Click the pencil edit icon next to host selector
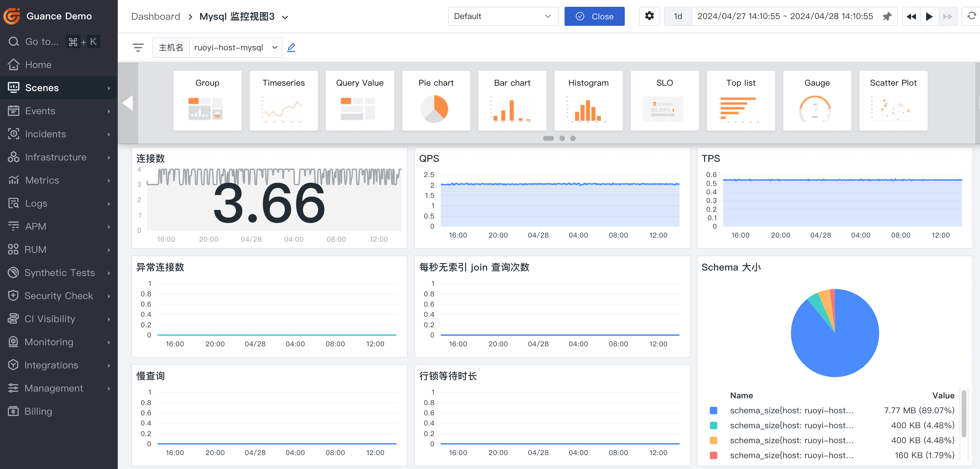This screenshot has width=980, height=469. (x=291, y=48)
